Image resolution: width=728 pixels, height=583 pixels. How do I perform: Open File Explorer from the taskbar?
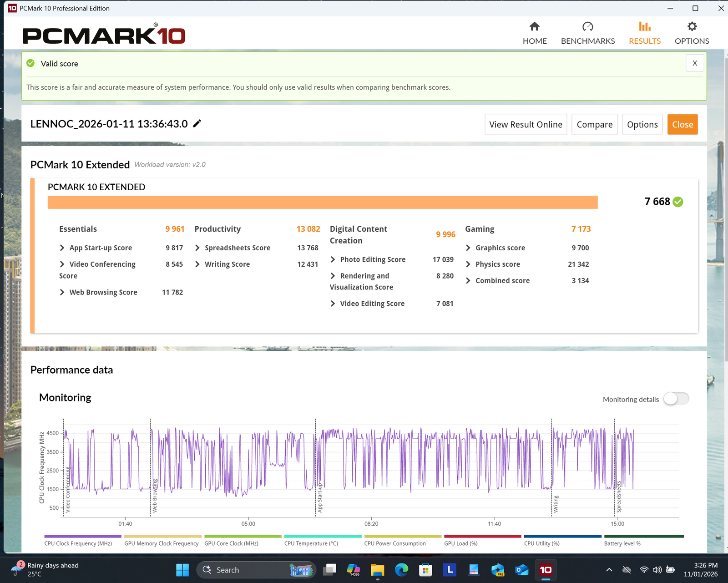click(378, 570)
